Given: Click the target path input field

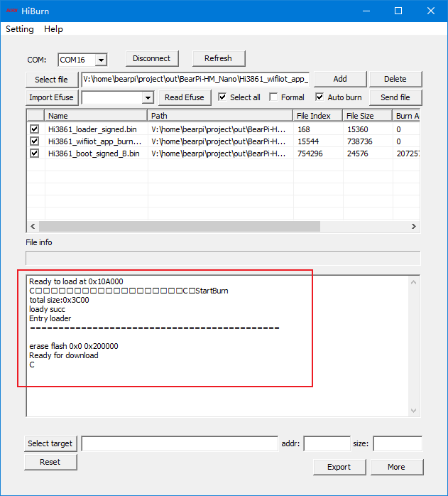Looking at the screenshot, I should pyautogui.click(x=180, y=444).
